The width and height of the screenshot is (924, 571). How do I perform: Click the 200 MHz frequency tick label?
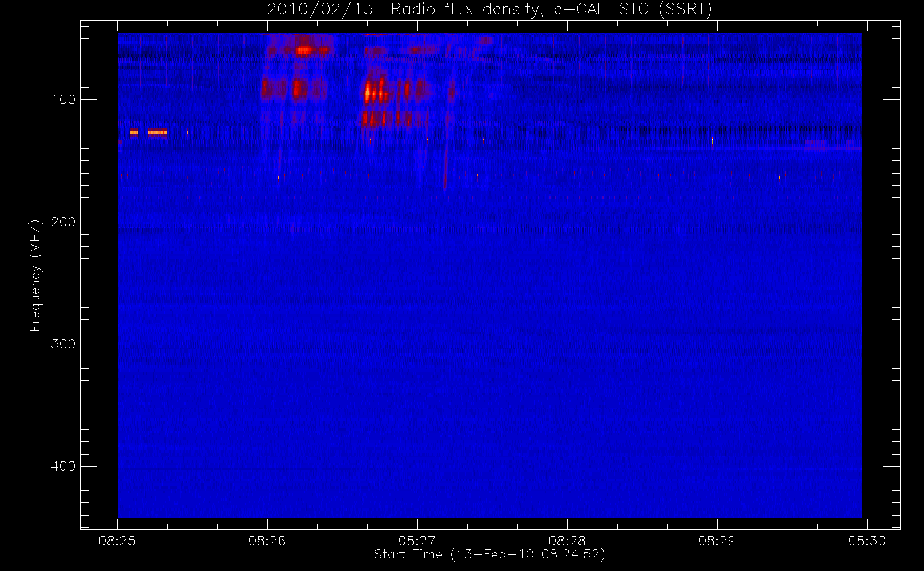[63, 222]
